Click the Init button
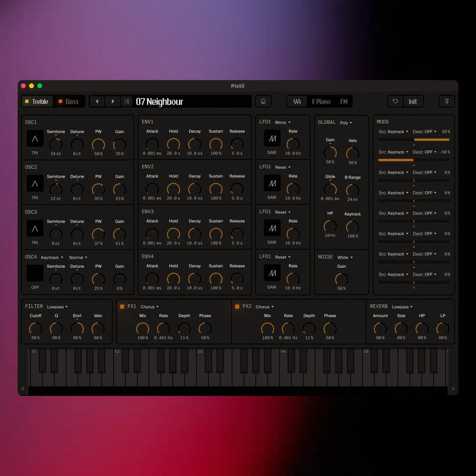This screenshot has width=476, height=476. (x=412, y=101)
